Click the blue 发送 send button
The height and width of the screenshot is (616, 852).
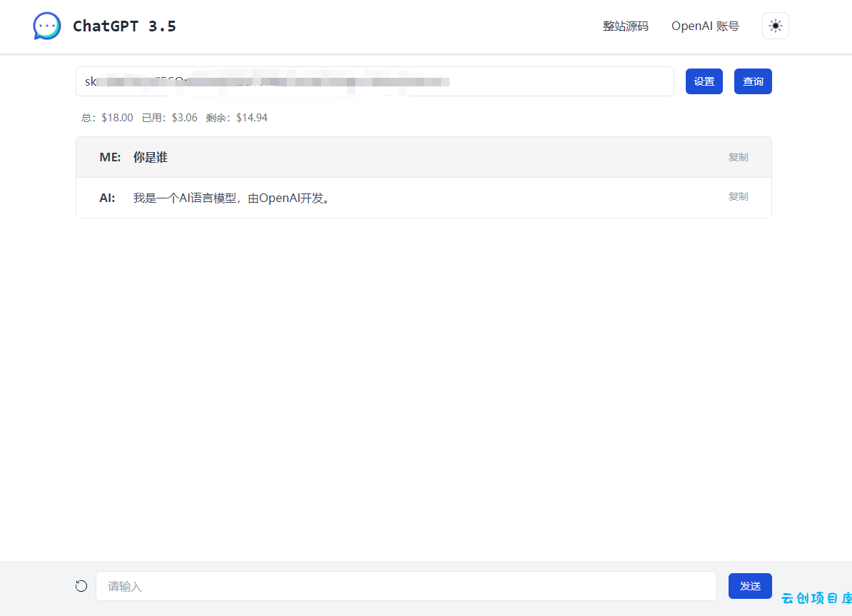750,586
